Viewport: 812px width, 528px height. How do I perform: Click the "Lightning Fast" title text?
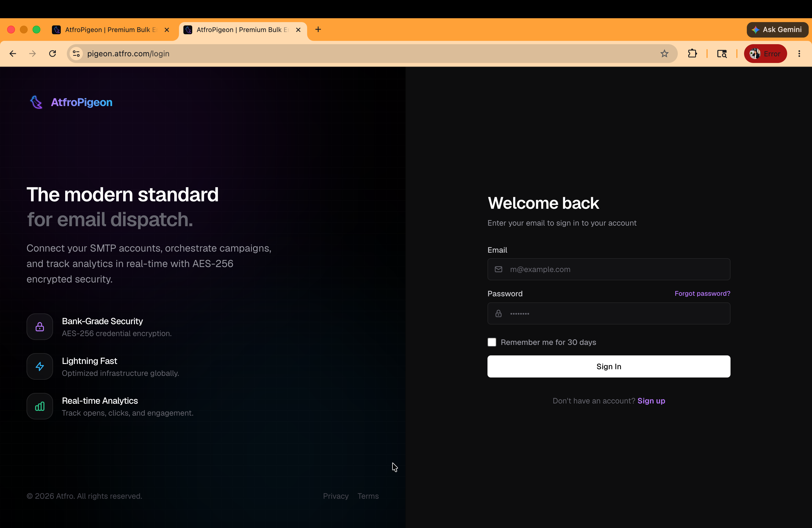point(89,361)
